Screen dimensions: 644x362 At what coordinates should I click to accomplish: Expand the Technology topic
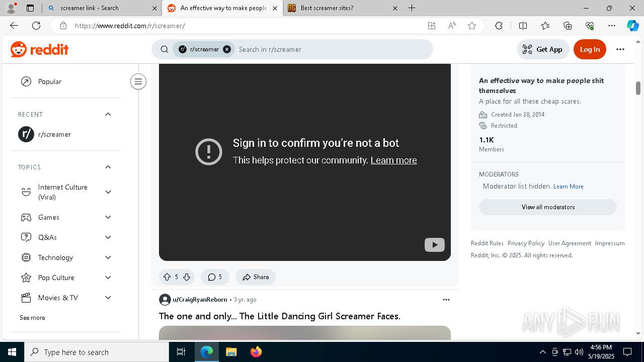[108, 257]
